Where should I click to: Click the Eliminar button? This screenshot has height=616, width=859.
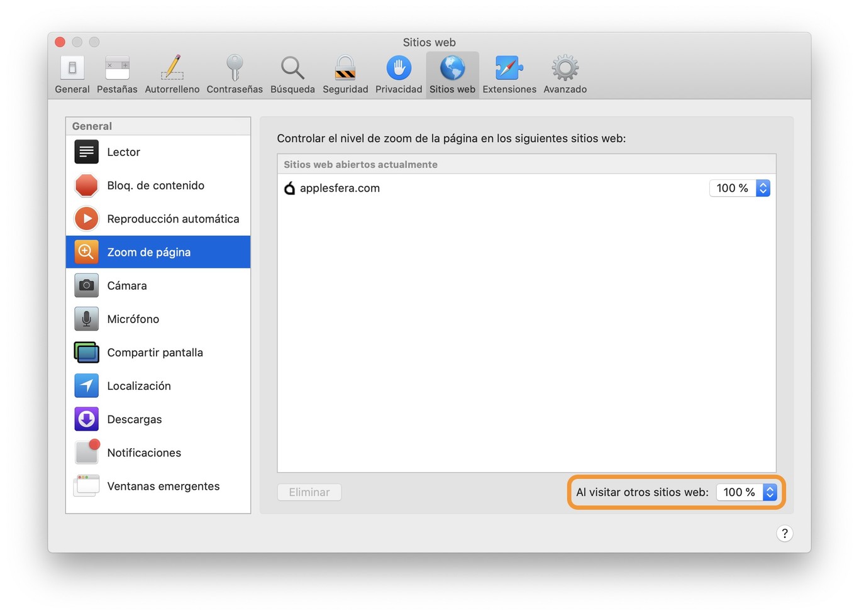click(x=309, y=492)
